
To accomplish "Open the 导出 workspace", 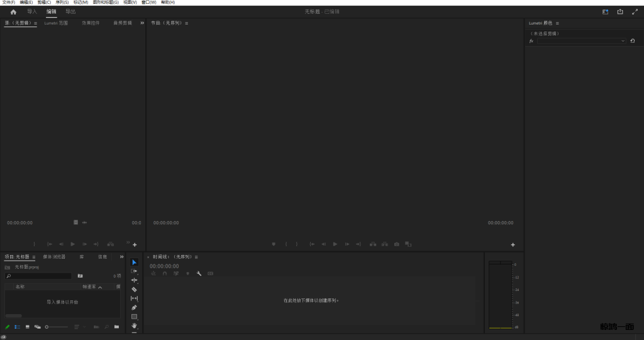I will pyautogui.click(x=70, y=12).
